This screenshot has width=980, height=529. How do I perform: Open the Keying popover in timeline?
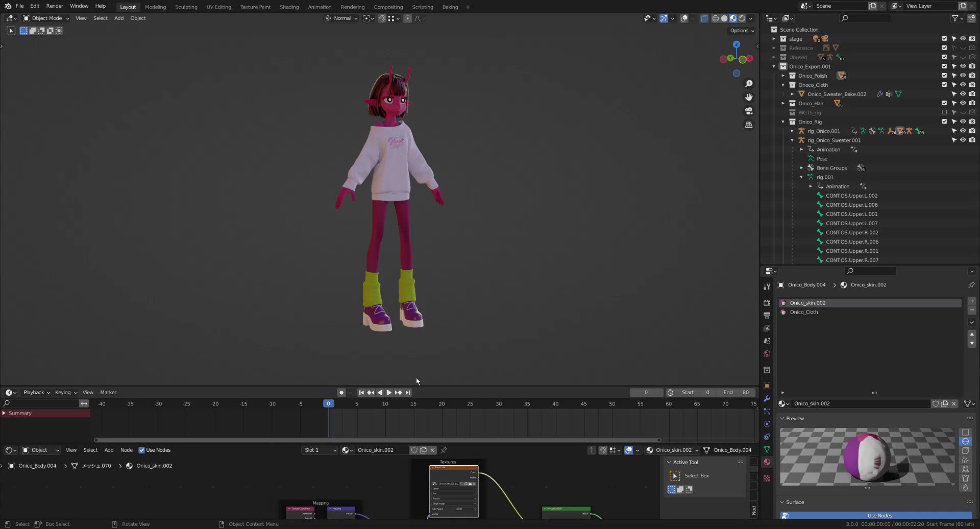65,393
